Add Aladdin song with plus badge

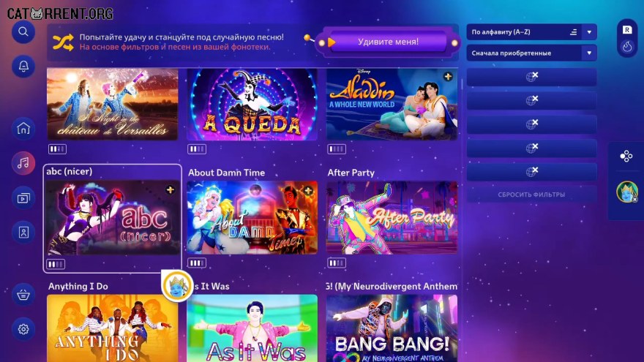click(x=448, y=76)
